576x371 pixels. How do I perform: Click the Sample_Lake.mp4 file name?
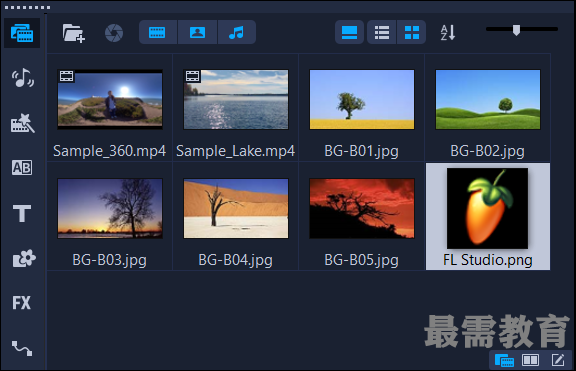click(x=235, y=151)
